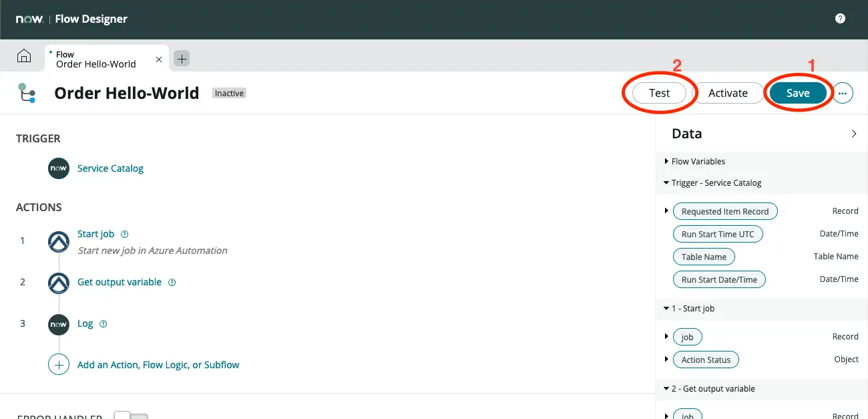The height and width of the screenshot is (419, 868).
Task: Collapse the Data panel with chevron
Action: tap(854, 134)
